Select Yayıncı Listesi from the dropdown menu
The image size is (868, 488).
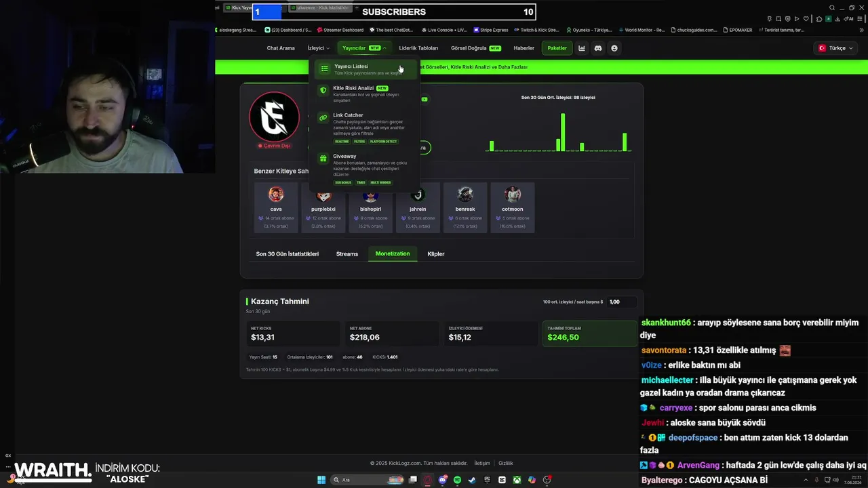point(365,69)
